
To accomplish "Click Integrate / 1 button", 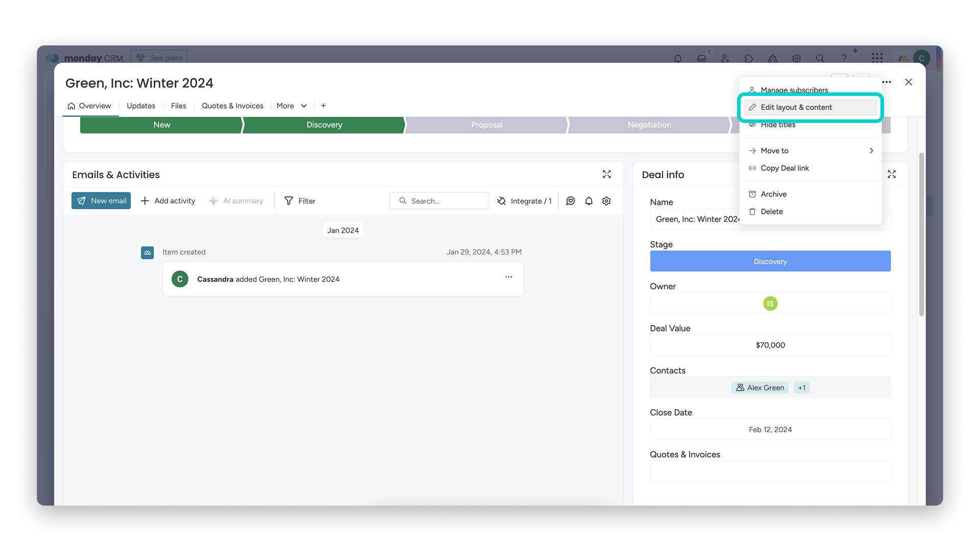I will (x=525, y=201).
